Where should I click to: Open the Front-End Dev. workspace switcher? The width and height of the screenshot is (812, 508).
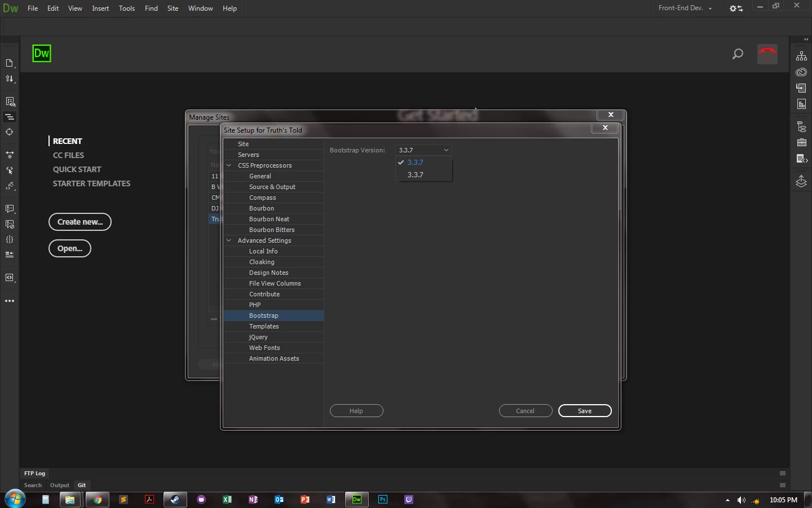click(x=685, y=8)
